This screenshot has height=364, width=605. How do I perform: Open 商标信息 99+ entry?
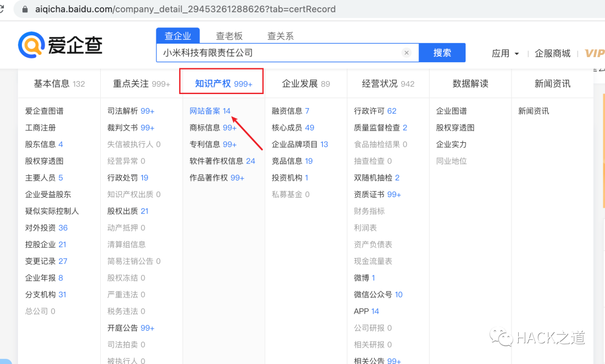pos(213,128)
